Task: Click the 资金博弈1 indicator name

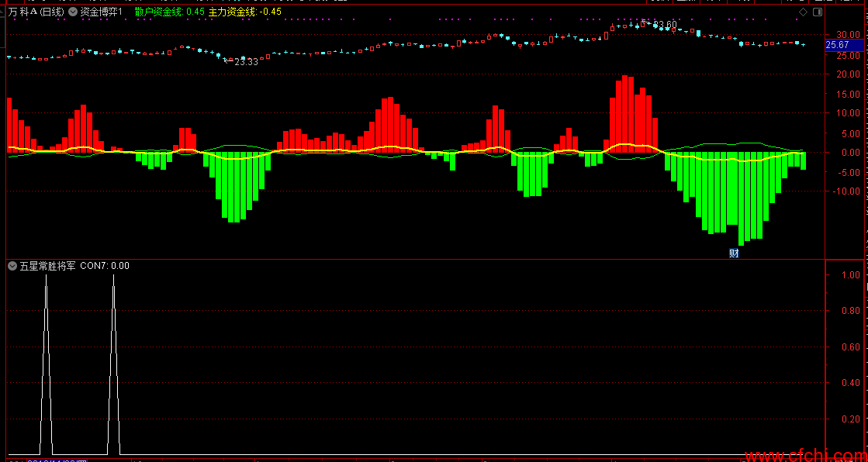Action: pyautogui.click(x=101, y=12)
